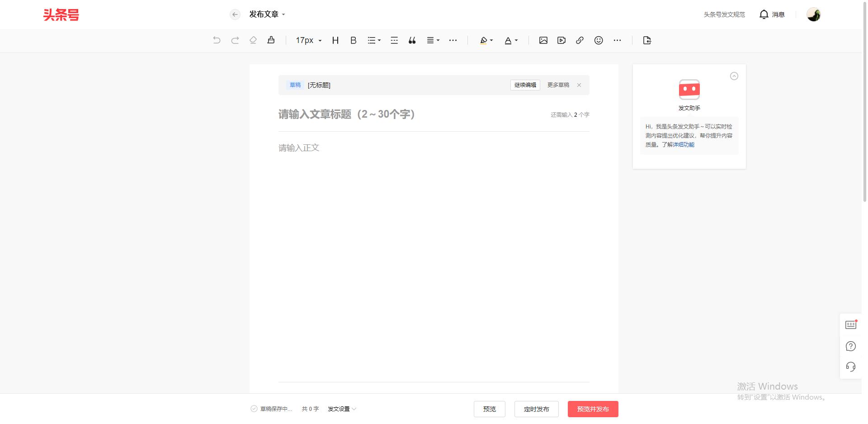
Task: Toggle bold formatting with B
Action: [353, 40]
